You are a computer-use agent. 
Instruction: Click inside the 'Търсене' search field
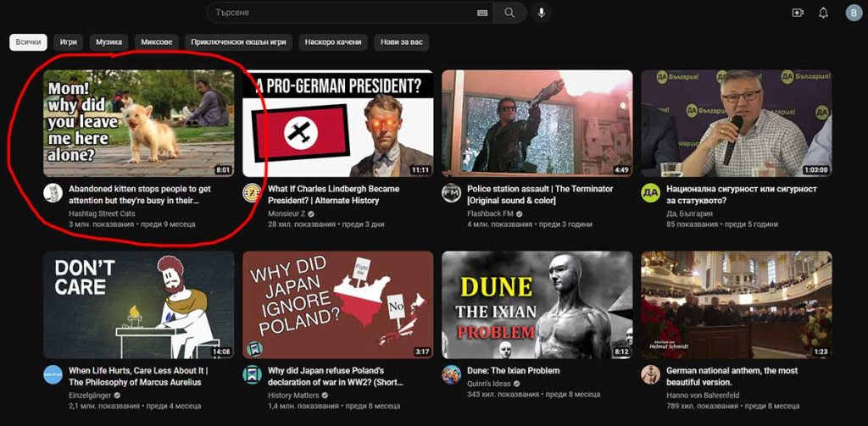[339, 13]
